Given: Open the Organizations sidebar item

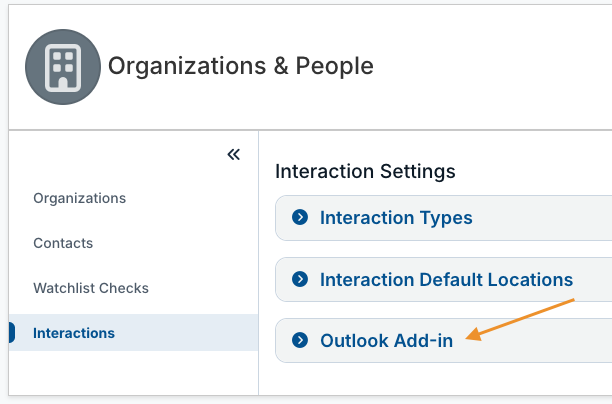Looking at the screenshot, I should (80, 198).
